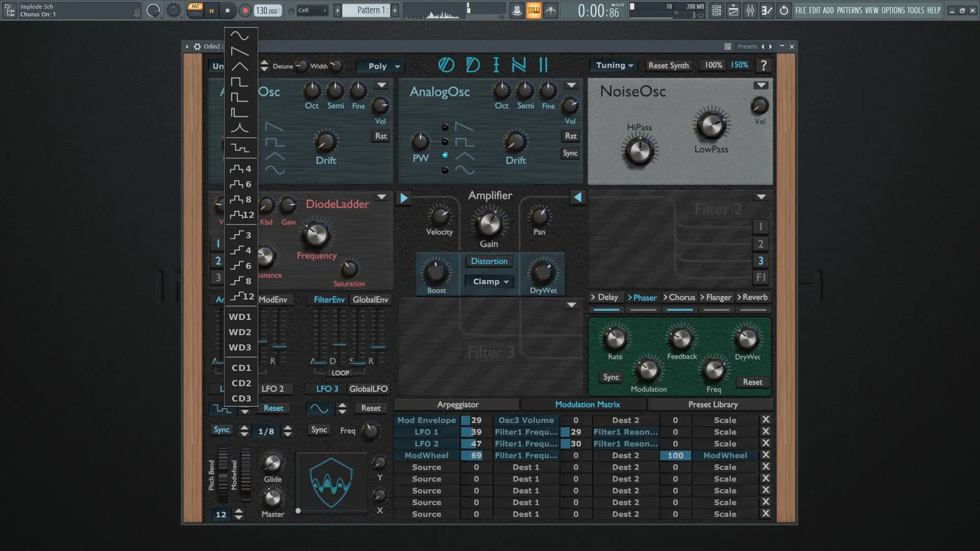Select the sine waveform in the popup list
The width and height of the screenshot is (980, 551).
pos(240,36)
